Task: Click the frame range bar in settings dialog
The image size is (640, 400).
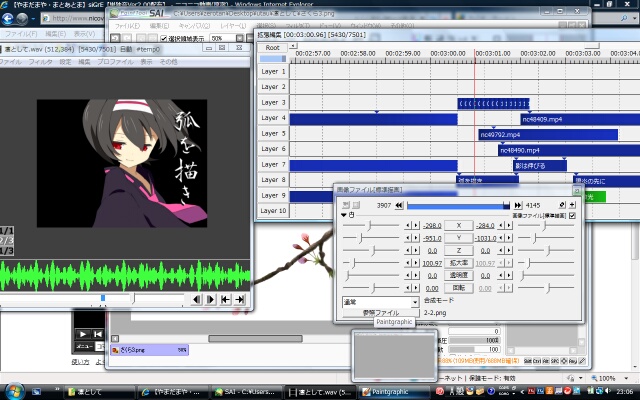Action: 458,206
